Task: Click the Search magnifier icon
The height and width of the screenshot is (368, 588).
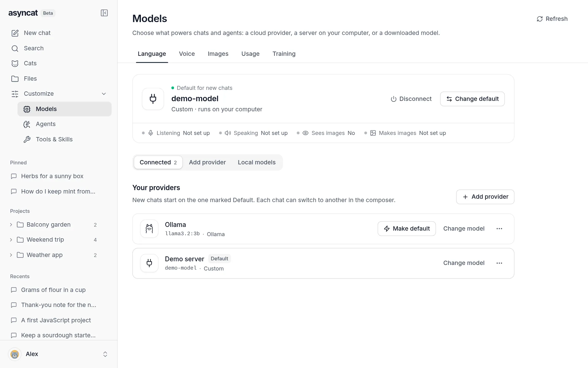Action: coord(15,48)
